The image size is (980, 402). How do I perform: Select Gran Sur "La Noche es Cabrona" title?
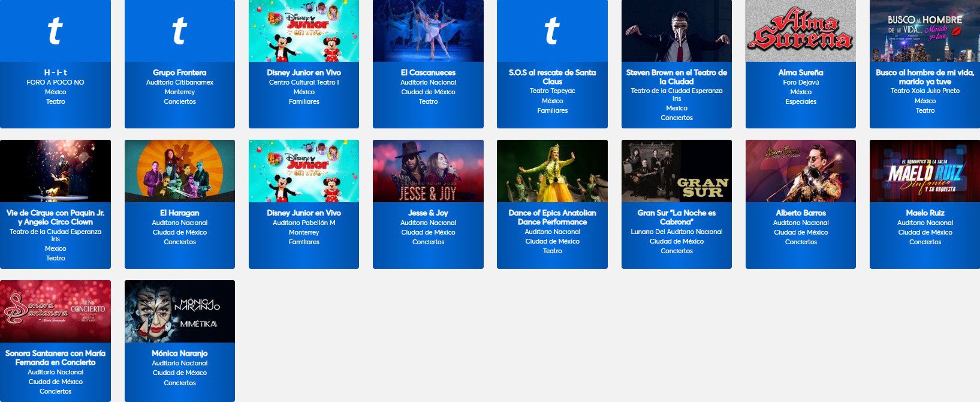pos(677,217)
